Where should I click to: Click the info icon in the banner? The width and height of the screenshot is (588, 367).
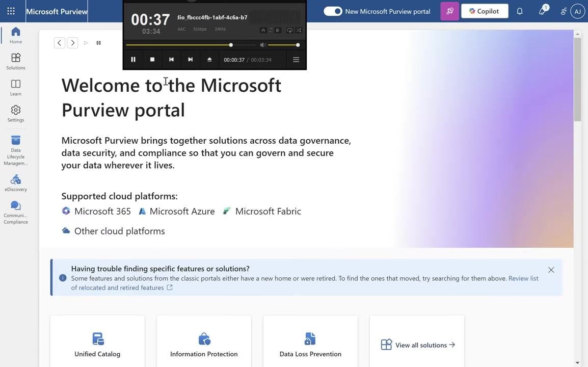pyautogui.click(x=63, y=278)
